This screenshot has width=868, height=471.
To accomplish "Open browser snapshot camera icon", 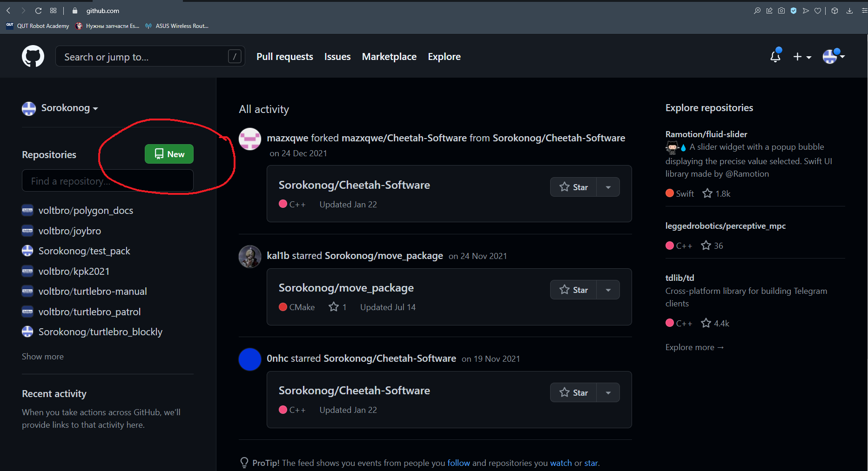I will 781,11.
